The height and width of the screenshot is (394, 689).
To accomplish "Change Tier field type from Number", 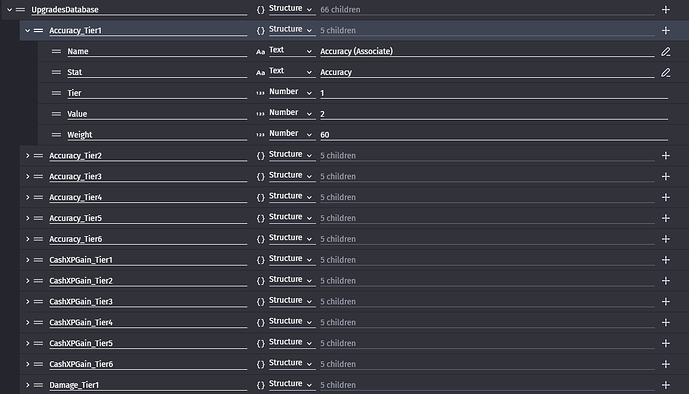I will click(292, 93).
